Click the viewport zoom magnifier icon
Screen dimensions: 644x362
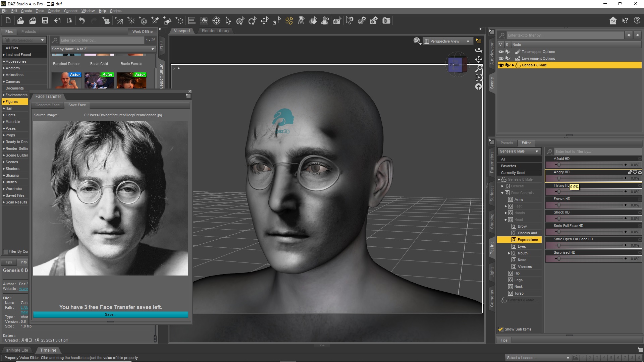[479, 68]
